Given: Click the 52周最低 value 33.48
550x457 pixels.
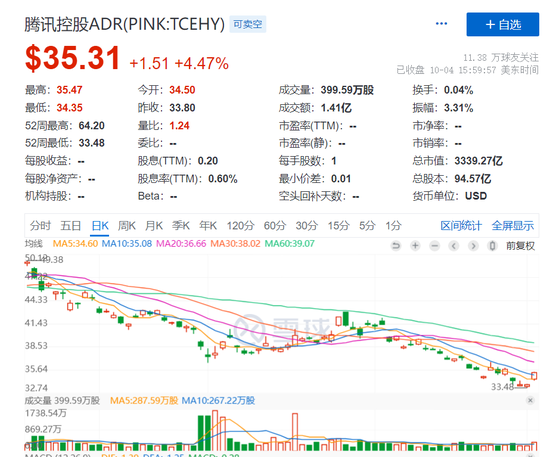Looking at the screenshot, I should 92,143.
